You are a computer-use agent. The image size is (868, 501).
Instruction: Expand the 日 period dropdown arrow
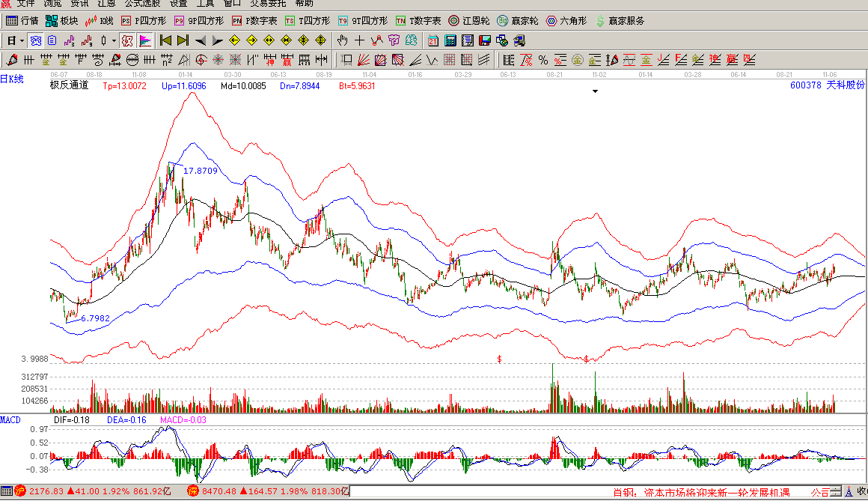coord(22,40)
